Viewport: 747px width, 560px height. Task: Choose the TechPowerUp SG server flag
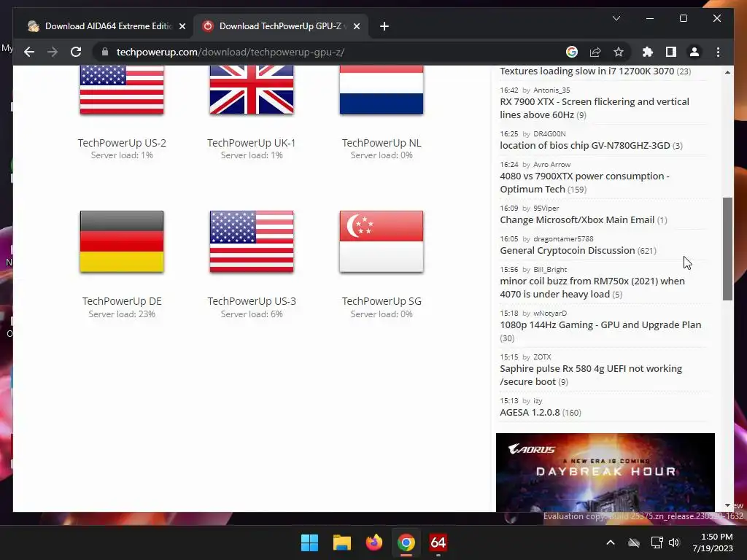point(382,241)
